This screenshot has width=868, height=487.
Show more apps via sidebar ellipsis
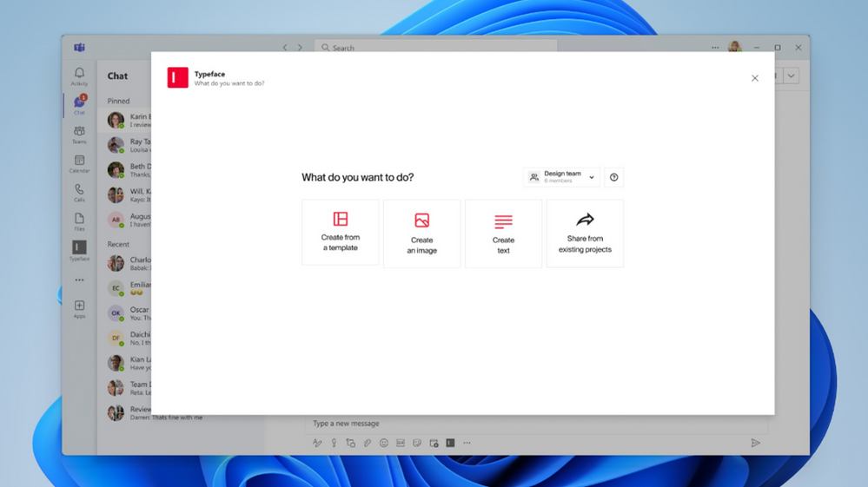tap(79, 280)
